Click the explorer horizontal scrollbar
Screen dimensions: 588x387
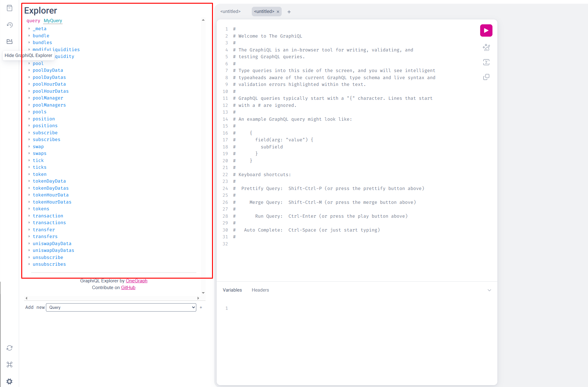112,298
